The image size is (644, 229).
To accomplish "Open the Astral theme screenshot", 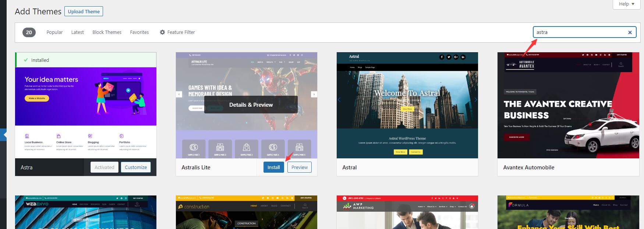I will [x=407, y=105].
